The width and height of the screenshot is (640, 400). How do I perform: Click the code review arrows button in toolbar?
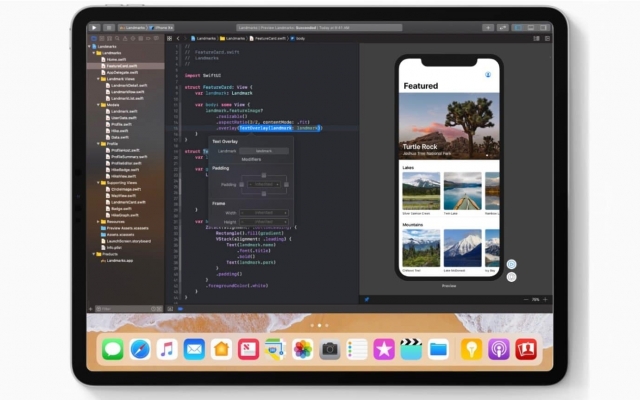(x=502, y=28)
